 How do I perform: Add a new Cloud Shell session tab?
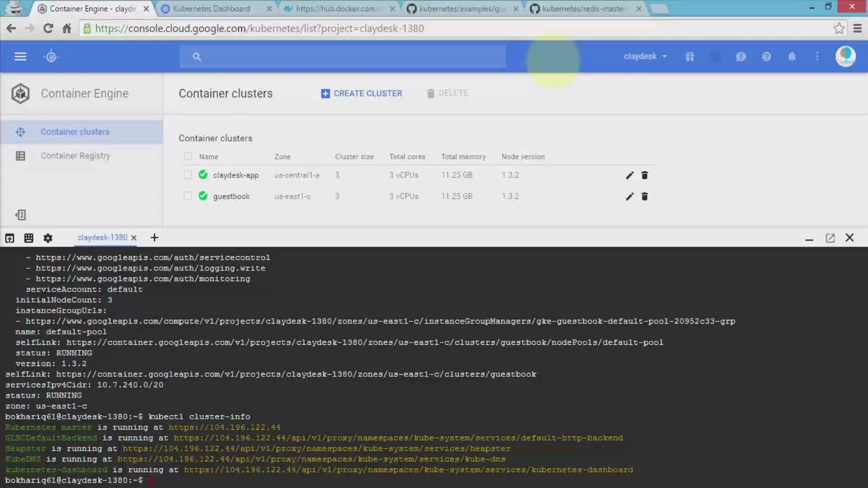154,238
